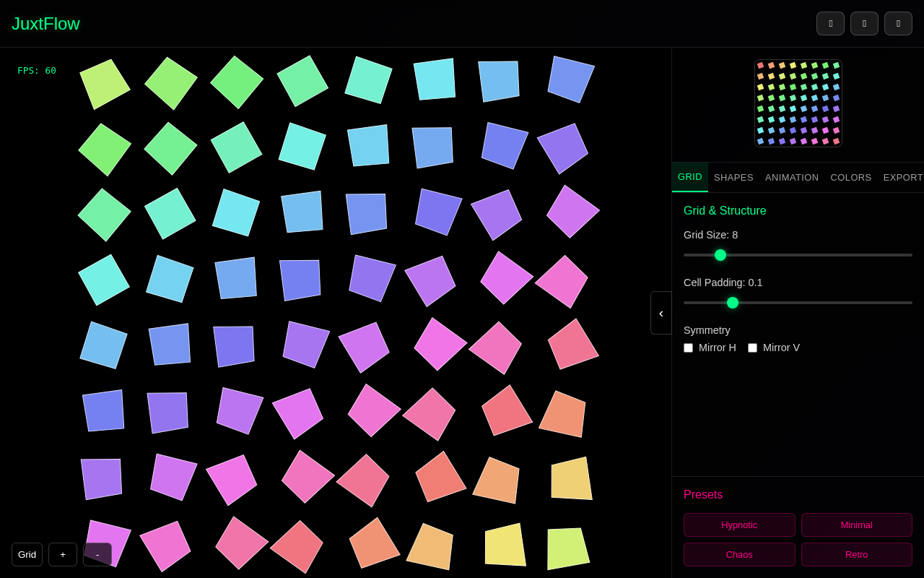The width and height of the screenshot is (924, 578).
Task: Switch to the SHAPES tab
Action: tap(733, 177)
